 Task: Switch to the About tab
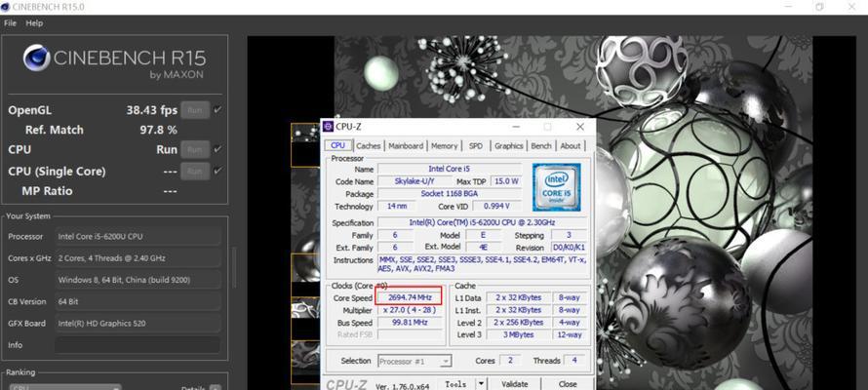point(571,146)
